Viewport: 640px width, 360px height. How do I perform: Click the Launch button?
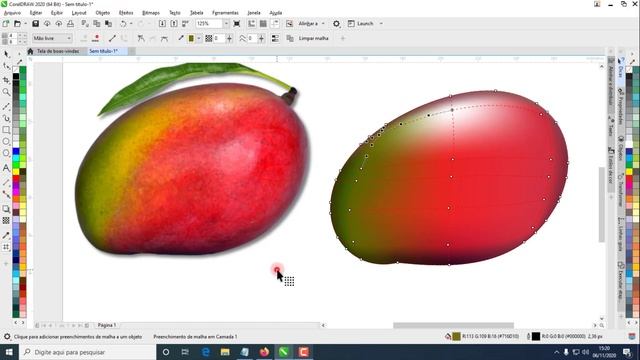click(360, 24)
